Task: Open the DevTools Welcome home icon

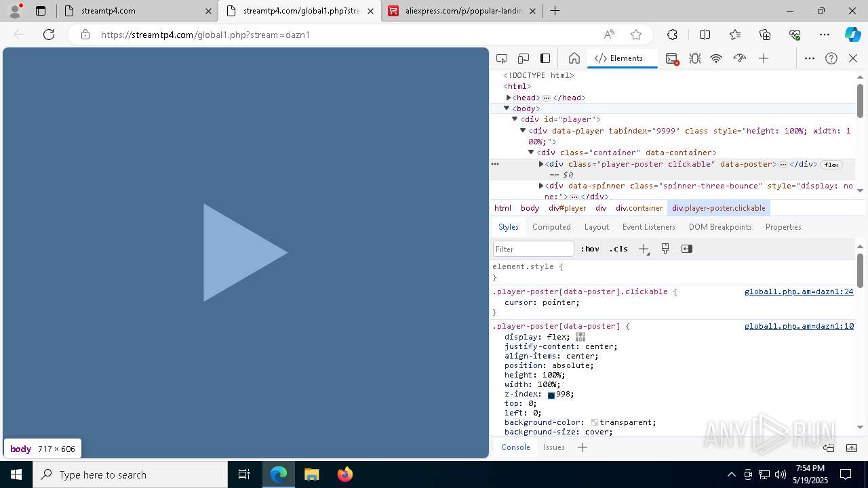Action: pyautogui.click(x=574, y=58)
